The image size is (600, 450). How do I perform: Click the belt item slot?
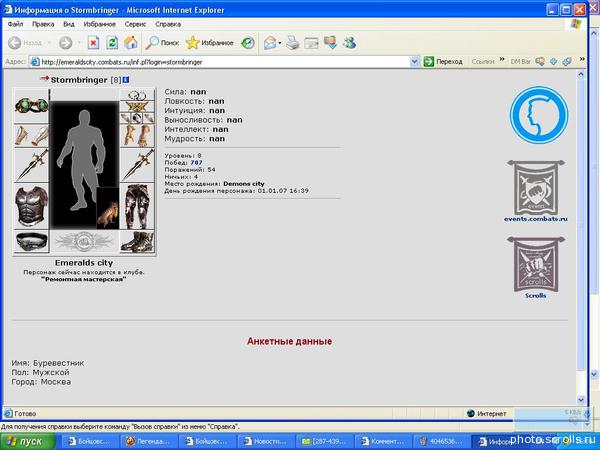pyautogui.click(x=30, y=241)
